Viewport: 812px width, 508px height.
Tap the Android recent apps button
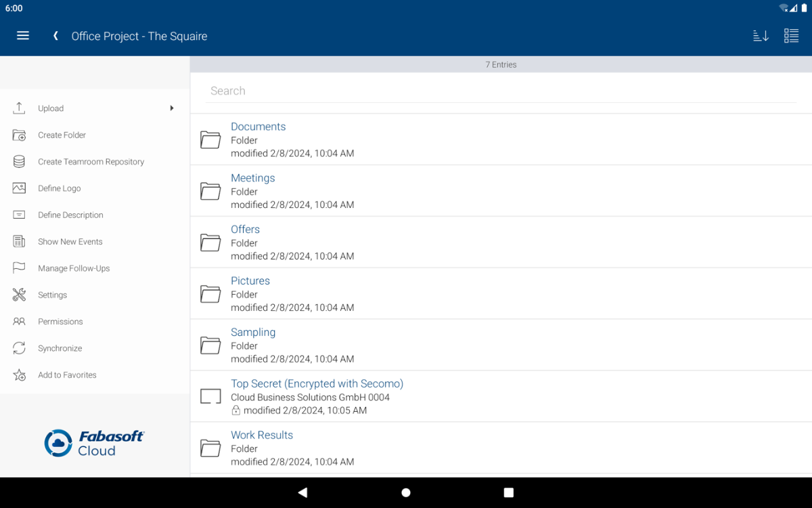[x=509, y=492]
